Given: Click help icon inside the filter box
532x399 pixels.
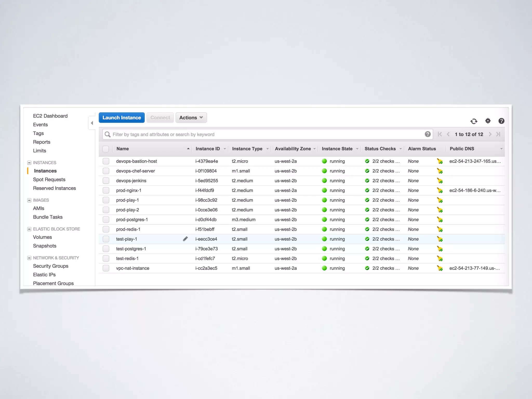Looking at the screenshot, I should [x=428, y=134].
